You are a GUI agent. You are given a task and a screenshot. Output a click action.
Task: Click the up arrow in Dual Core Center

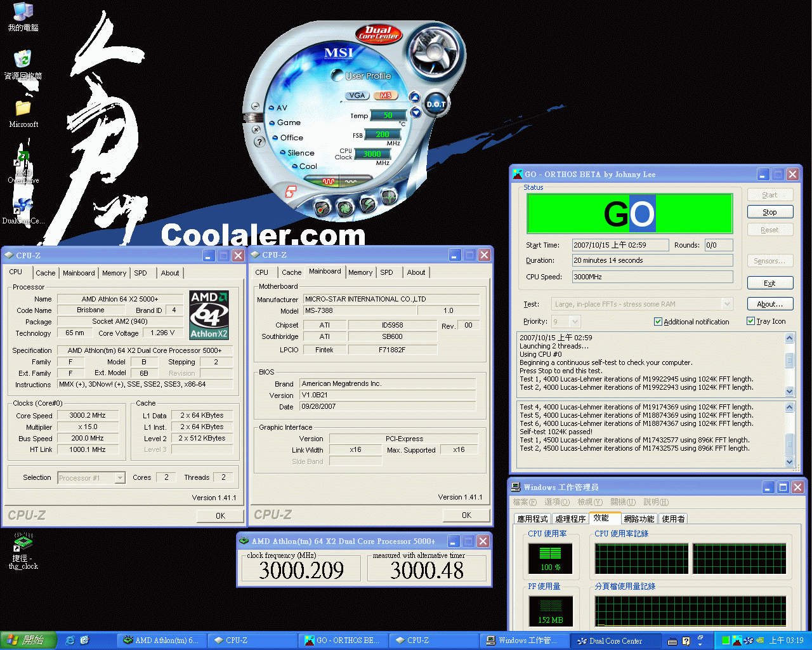pyautogui.click(x=414, y=97)
